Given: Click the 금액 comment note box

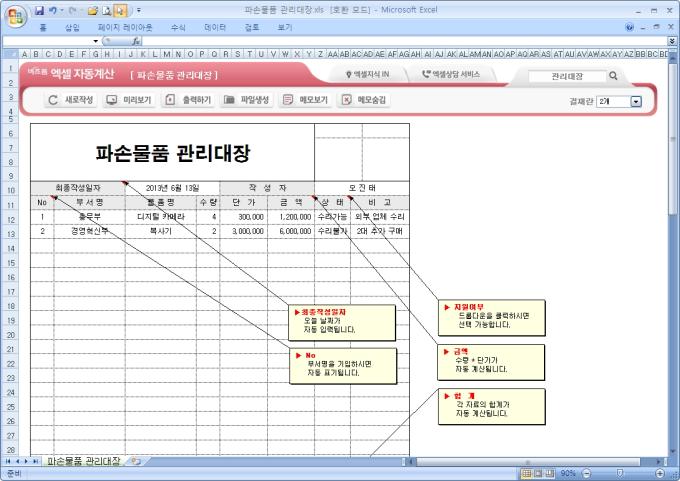Looking at the screenshot, I should [x=491, y=363].
